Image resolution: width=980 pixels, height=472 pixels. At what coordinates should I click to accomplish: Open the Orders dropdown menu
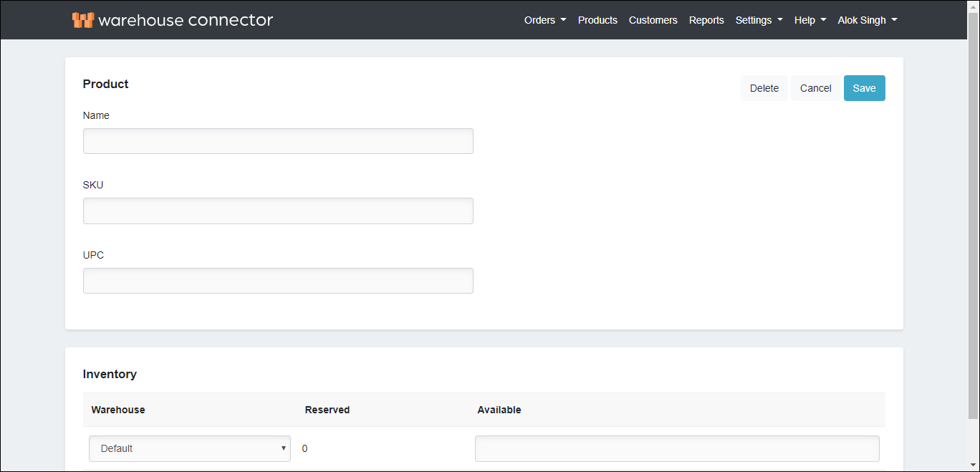(544, 20)
